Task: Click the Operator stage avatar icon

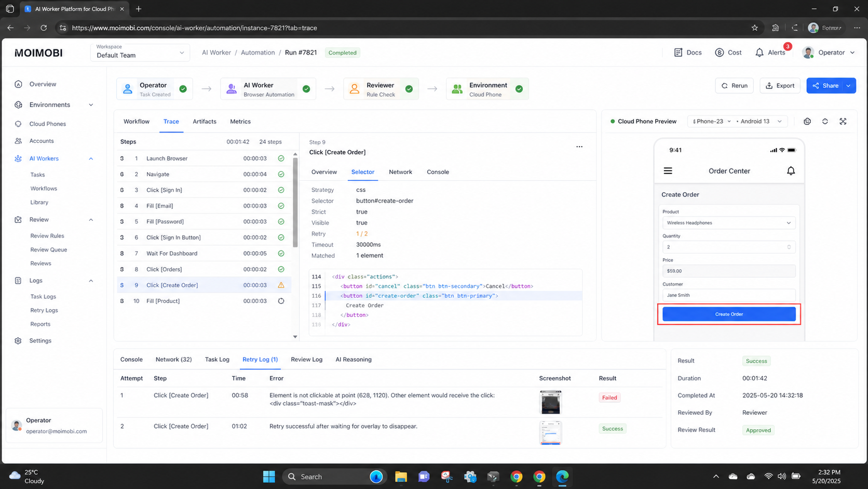Action: [x=128, y=89]
